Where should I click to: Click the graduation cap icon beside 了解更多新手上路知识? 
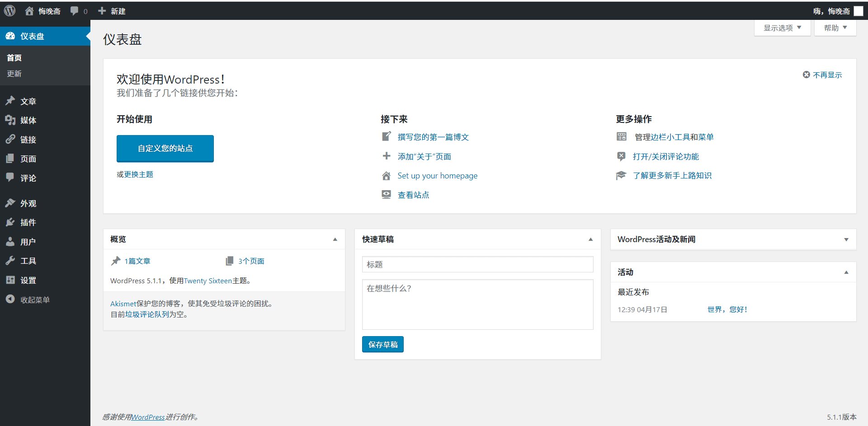[621, 175]
